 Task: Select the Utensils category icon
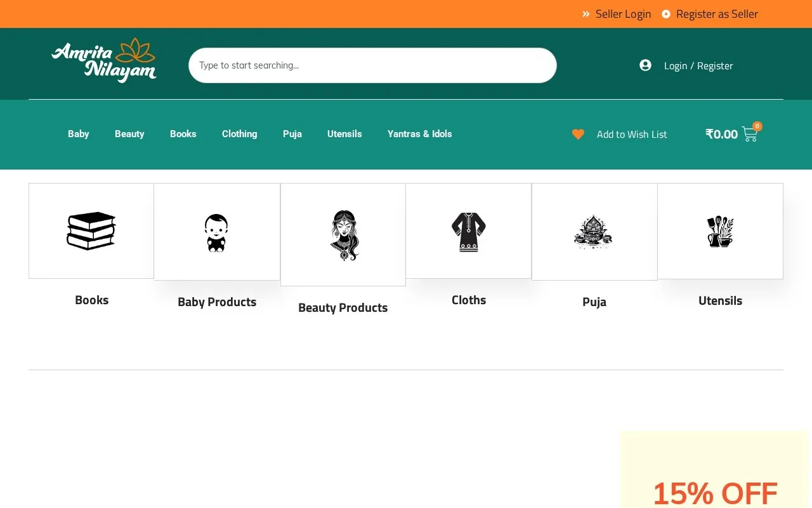720,231
